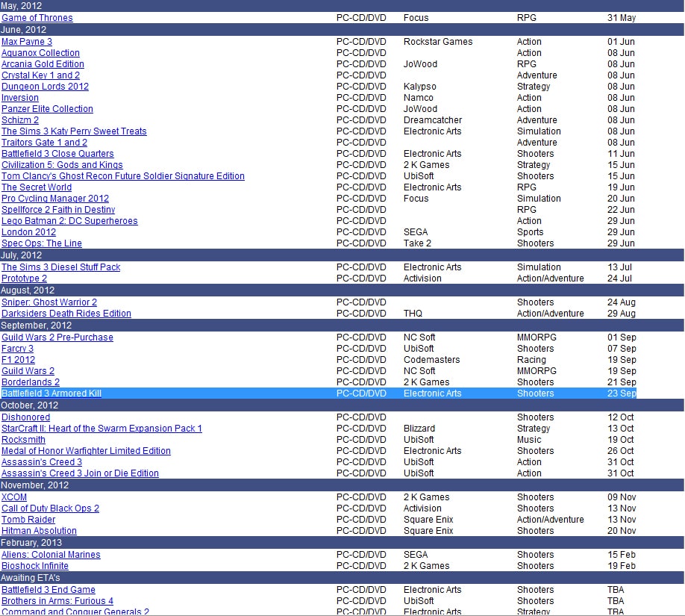The height and width of the screenshot is (616, 685).
Task: Click Call of Duty Black Ops 2
Action: [50, 508]
